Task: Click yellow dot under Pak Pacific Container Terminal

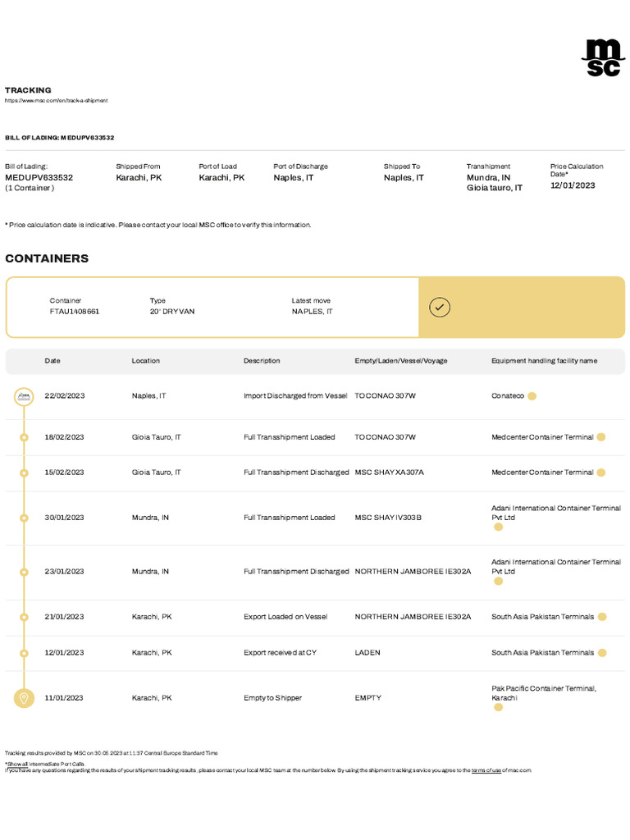Action: click(x=498, y=707)
